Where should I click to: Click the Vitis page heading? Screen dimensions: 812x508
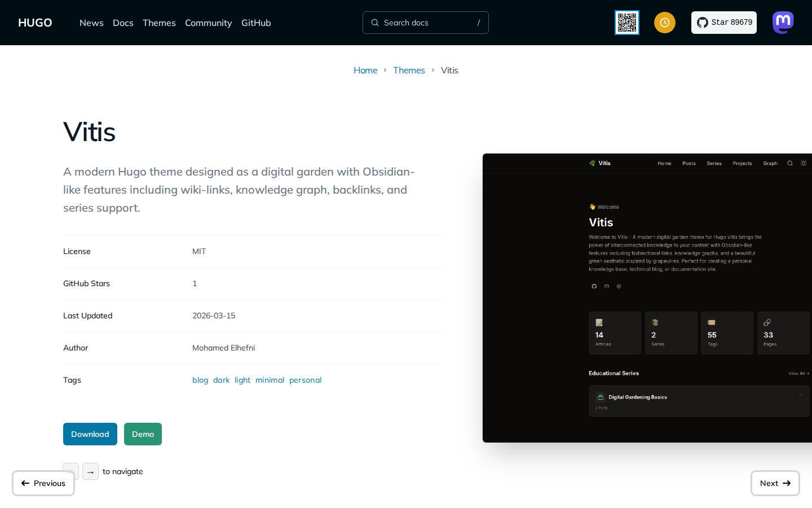coord(89,132)
